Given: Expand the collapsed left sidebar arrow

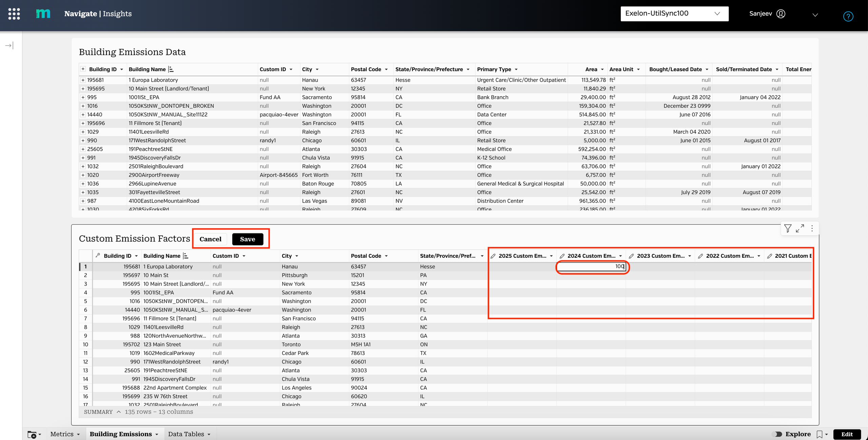Looking at the screenshot, I should [x=9, y=45].
